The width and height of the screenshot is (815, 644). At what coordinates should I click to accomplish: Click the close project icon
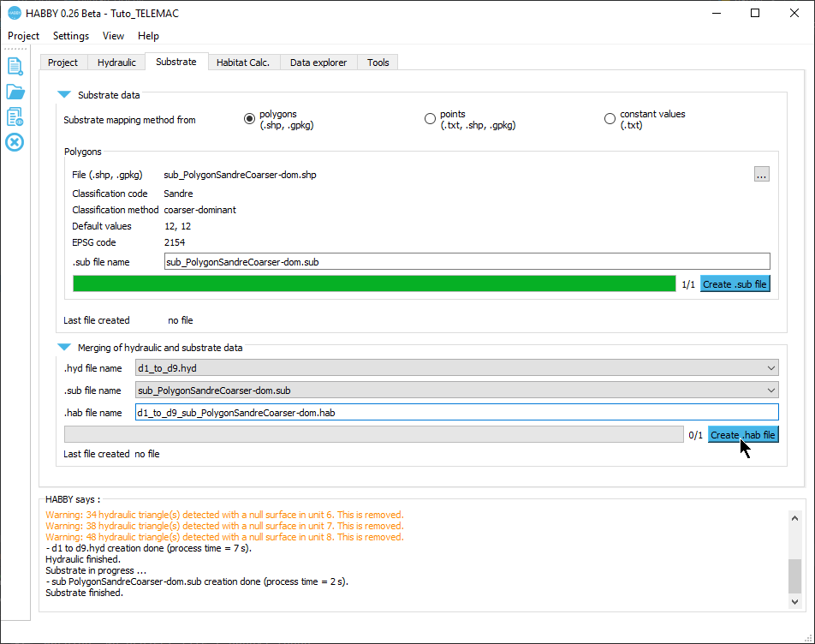[x=15, y=142]
